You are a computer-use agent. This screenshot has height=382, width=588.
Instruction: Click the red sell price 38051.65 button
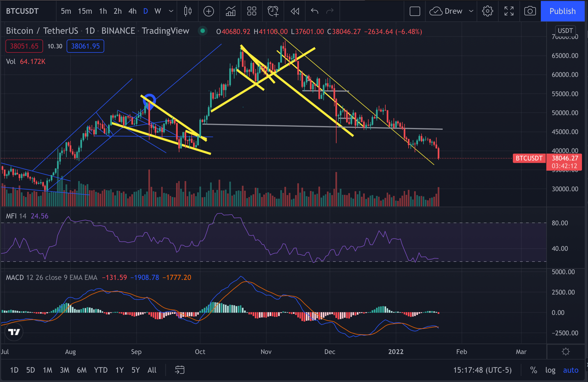24,46
